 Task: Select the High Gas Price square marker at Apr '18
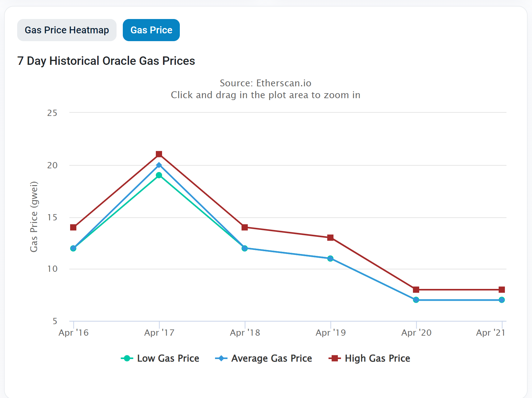245,227
